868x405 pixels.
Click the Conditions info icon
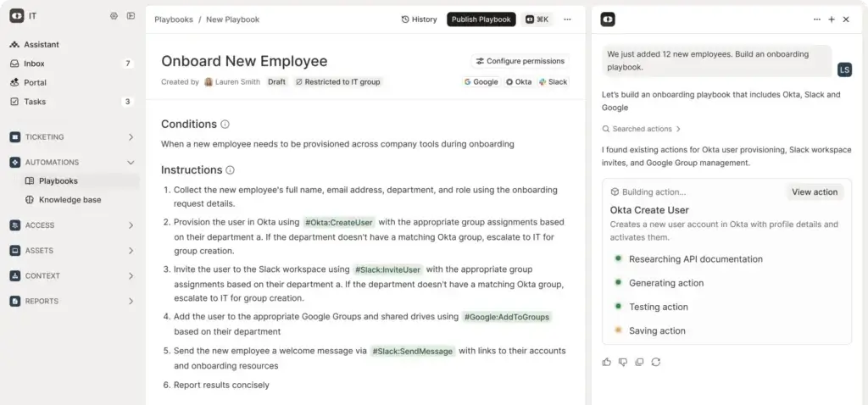click(225, 125)
